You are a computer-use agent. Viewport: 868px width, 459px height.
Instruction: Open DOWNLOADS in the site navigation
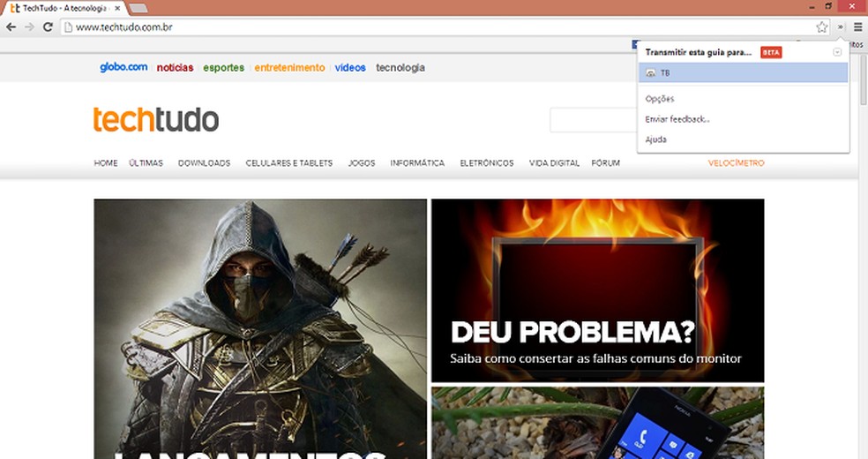(205, 162)
